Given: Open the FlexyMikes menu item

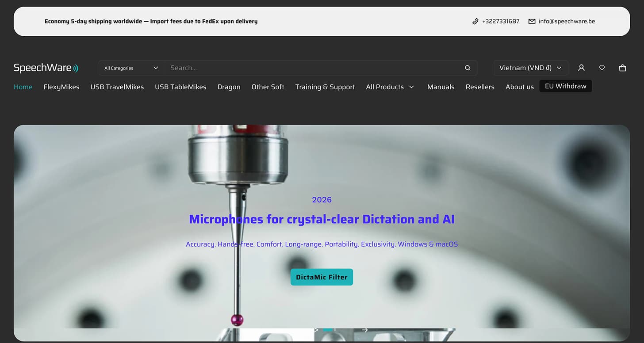Looking at the screenshot, I should (x=61, y=87).
